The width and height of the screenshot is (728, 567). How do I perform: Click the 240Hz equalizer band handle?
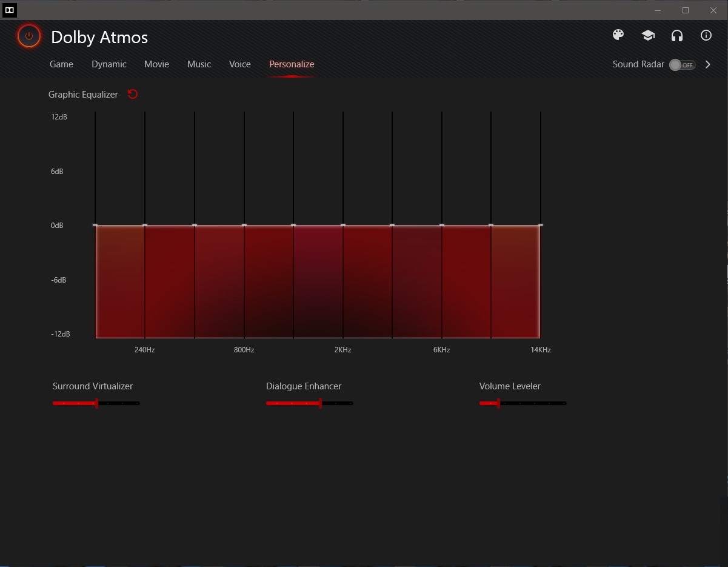(x=145, y=225)
